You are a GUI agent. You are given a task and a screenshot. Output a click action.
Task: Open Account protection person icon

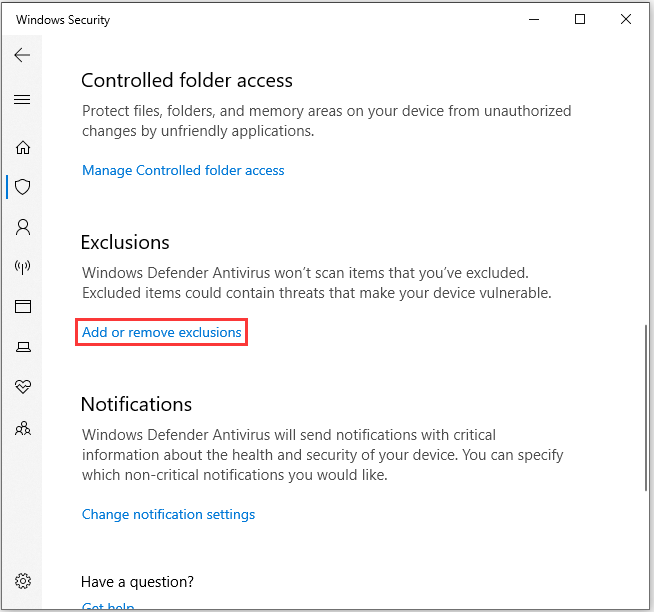point(23,227)
